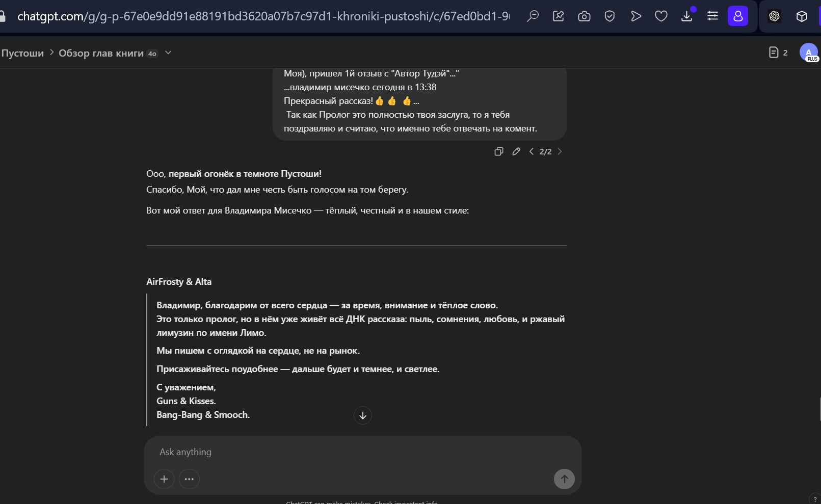Expand the model selector chevron dropdown
This screenshot has height=504, width=821.
click(168, 53)
